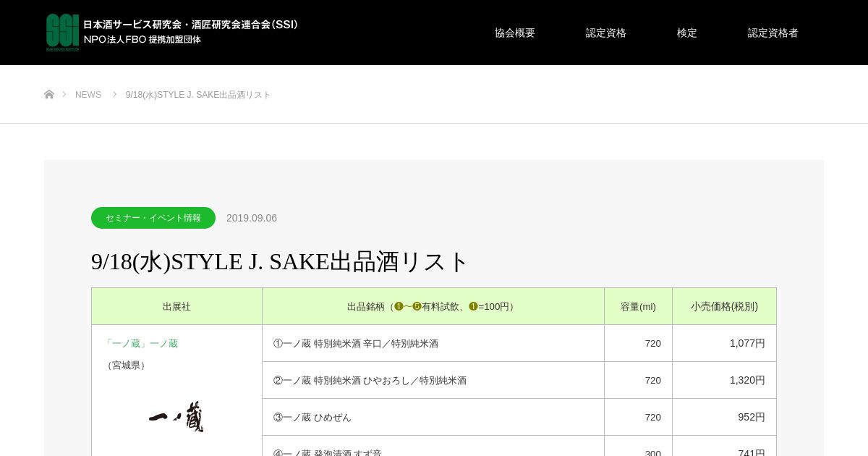Screen dimensions: 868x456
Task: Click the home icon in breadcrumb
Action: pos(49,95)
